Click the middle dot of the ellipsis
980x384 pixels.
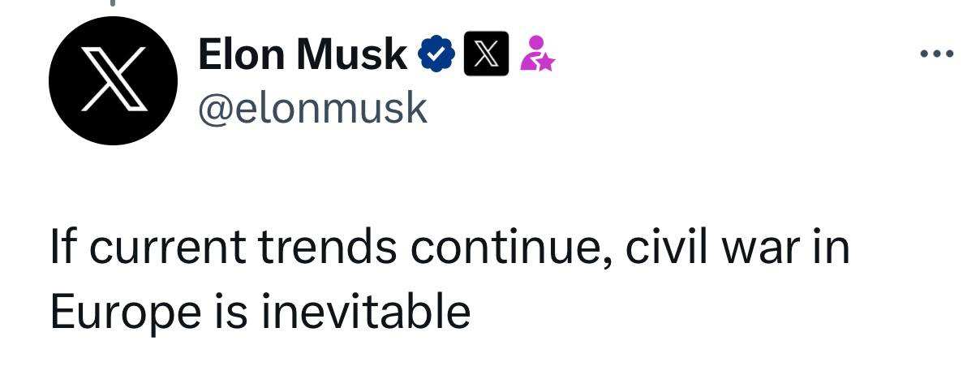tap(937, 54)
